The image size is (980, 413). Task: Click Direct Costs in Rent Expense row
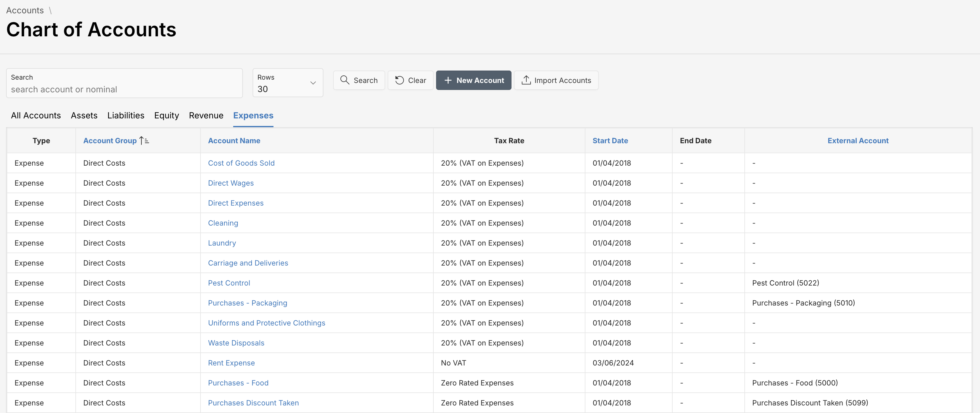pyautogui.click(x=104, y=363)
